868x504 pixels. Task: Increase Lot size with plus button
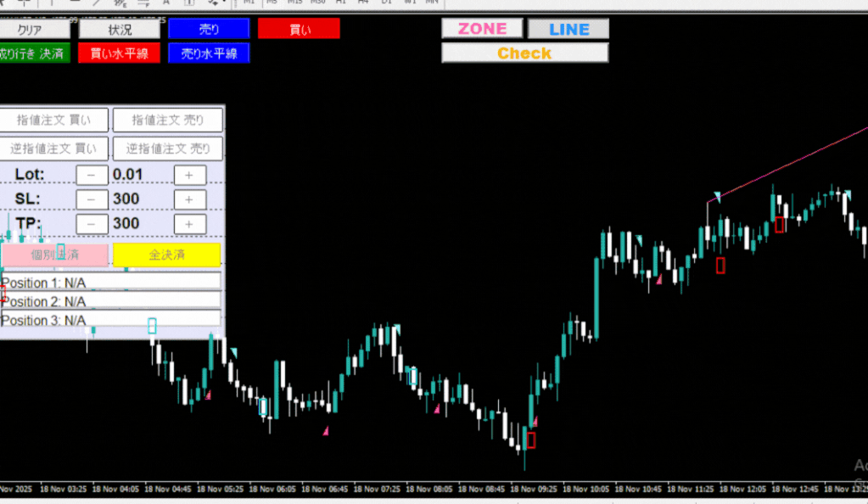coord(190,175)
